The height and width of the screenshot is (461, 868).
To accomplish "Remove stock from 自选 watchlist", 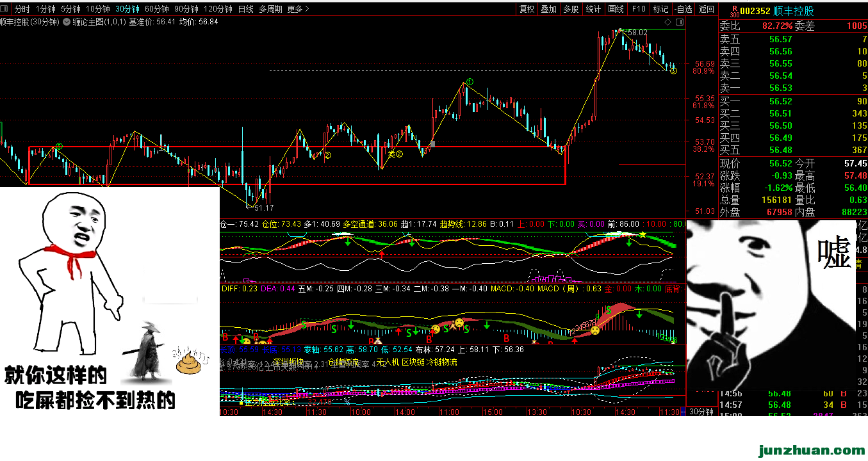I will (x=682, y=9).
